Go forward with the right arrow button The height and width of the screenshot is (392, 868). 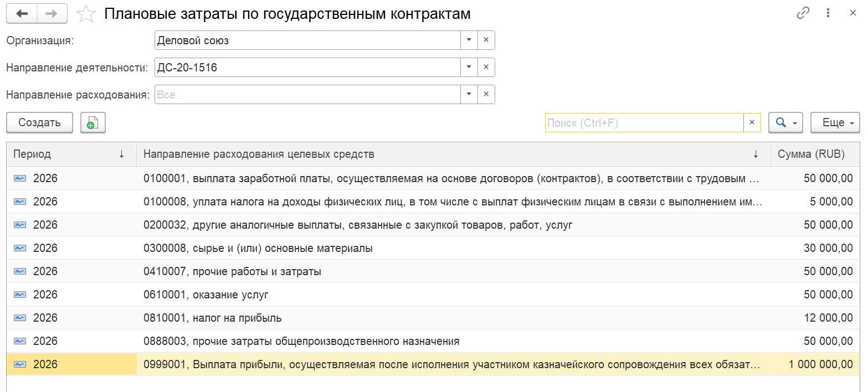[x=52, y=14]
